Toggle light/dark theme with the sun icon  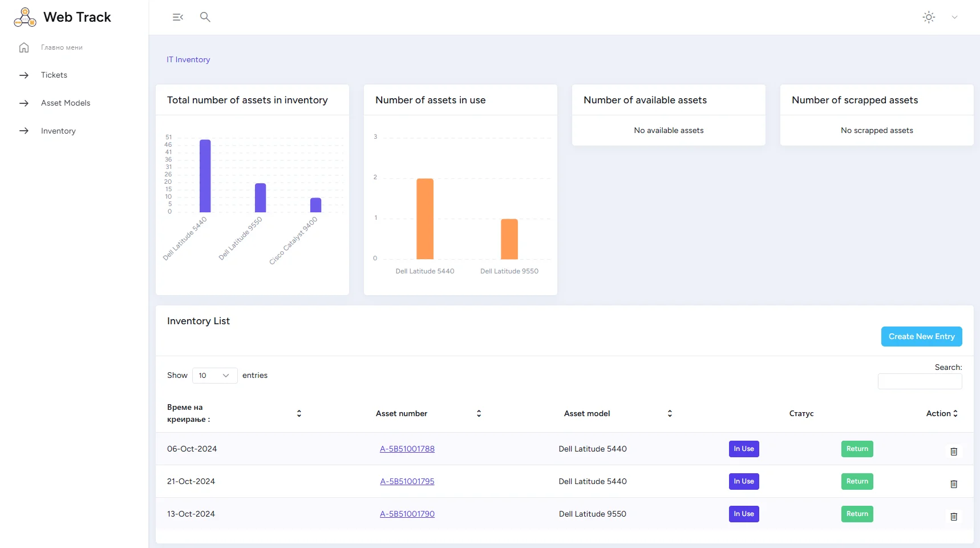pos(929,17)
